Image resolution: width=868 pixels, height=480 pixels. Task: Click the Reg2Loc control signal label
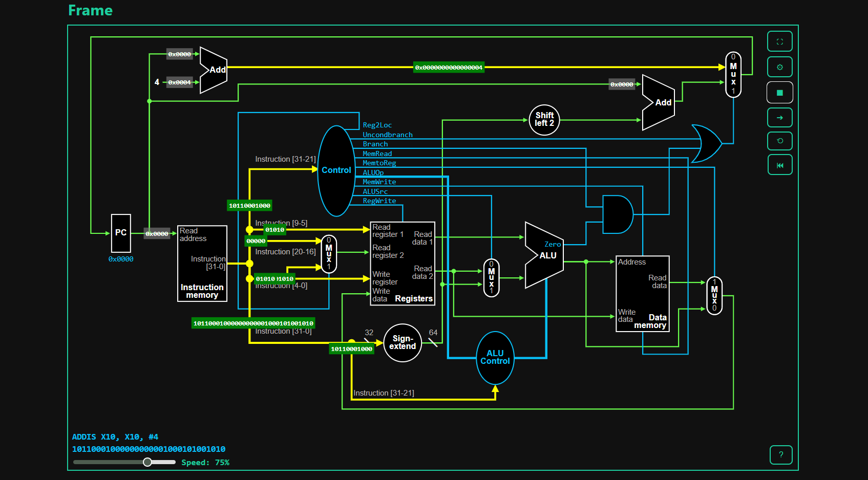click(x=377, y=125)
